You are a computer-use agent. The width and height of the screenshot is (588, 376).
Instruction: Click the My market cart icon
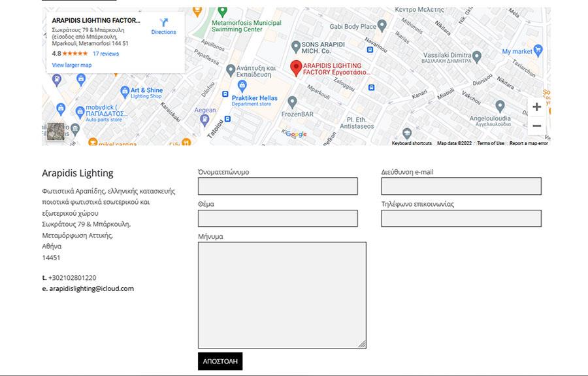coord(538,50)
